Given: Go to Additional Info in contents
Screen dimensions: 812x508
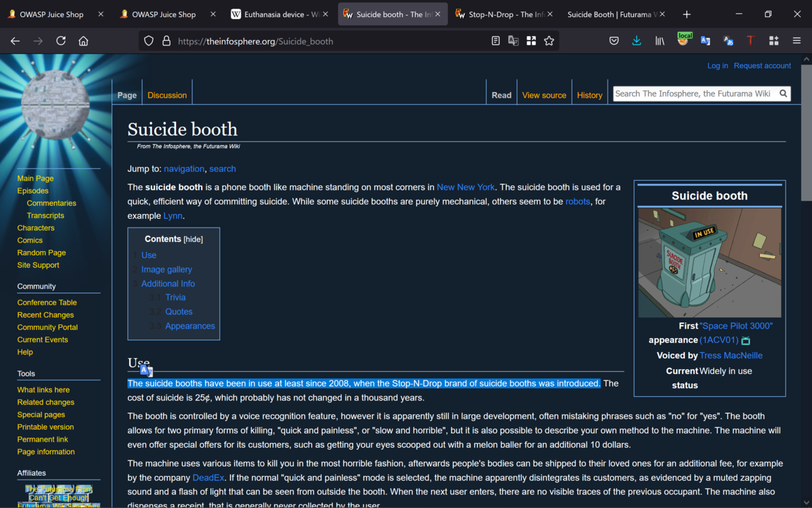Looking at the screenshot, I should [168, 284].
